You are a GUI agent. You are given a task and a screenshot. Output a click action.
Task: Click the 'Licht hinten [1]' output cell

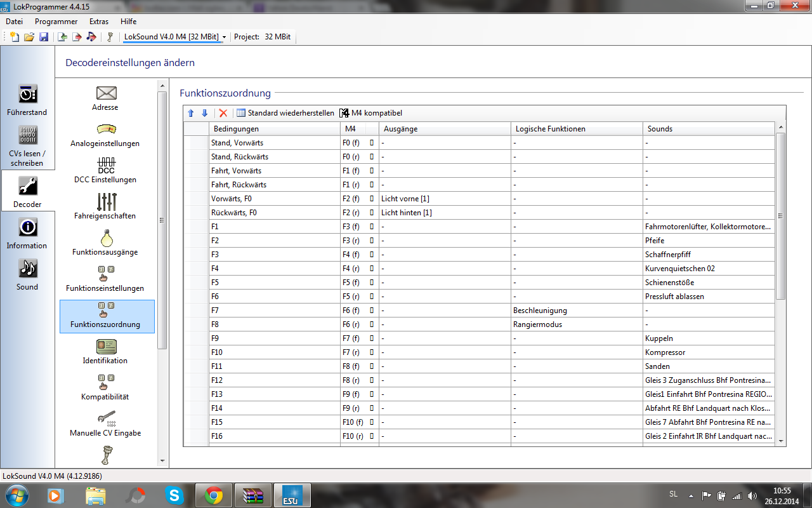point(445,213)
